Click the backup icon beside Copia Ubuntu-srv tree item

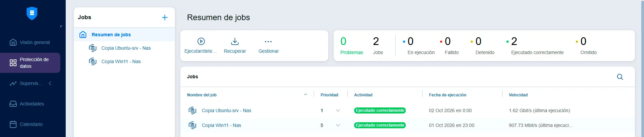click(x=93, y=48)
